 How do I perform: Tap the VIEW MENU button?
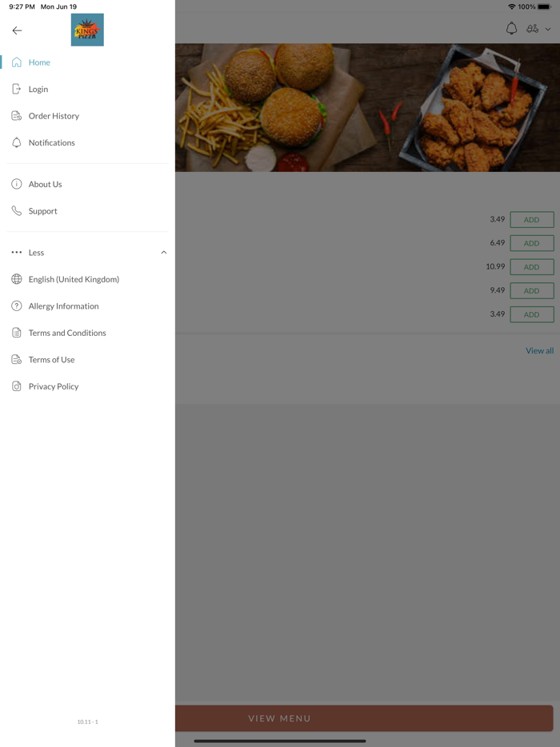tap(364, 718)
